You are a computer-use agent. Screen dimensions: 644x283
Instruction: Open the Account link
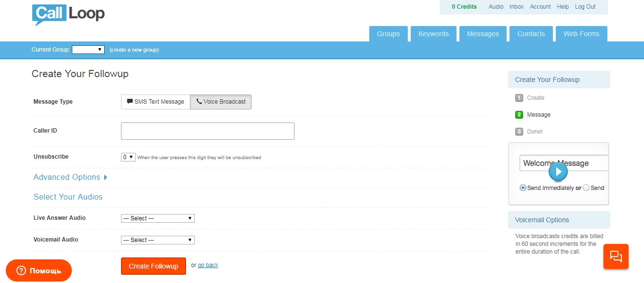pos(540,7)
